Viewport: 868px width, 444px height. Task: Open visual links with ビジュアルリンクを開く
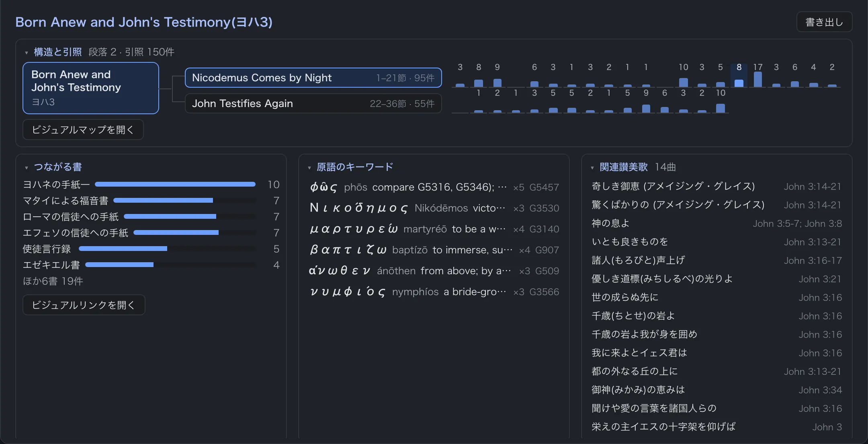tap(84, 305)
